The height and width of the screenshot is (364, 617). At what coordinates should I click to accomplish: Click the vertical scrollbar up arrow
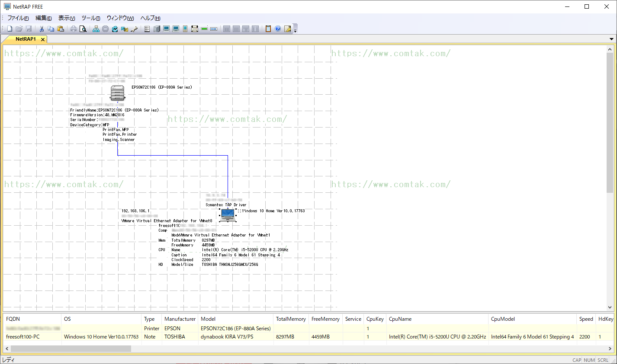coord(610,49)
